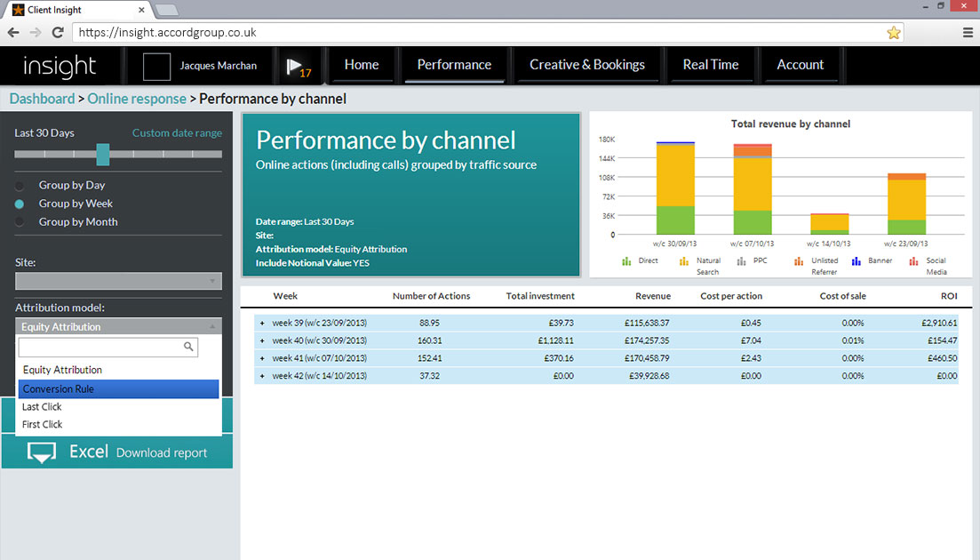
Task: Choose Equity Attribution from the list
Action: tap(119, 370)
